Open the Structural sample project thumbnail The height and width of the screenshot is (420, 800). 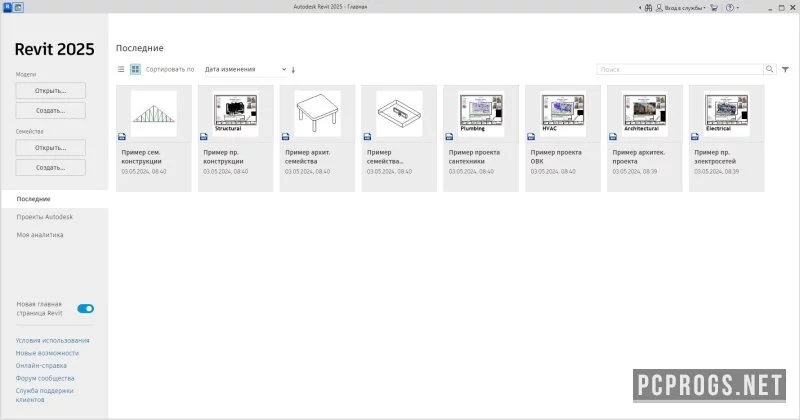[236, 113]
